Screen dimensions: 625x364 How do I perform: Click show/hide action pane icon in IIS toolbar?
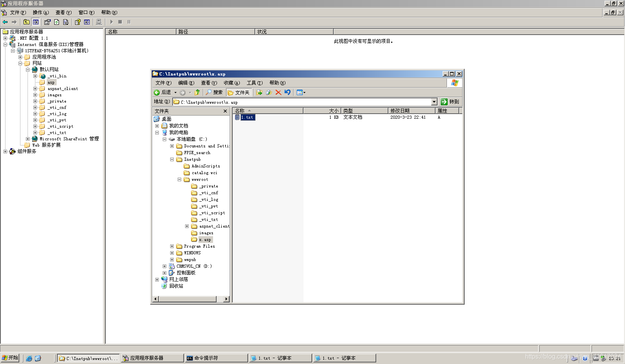[87, 22]
